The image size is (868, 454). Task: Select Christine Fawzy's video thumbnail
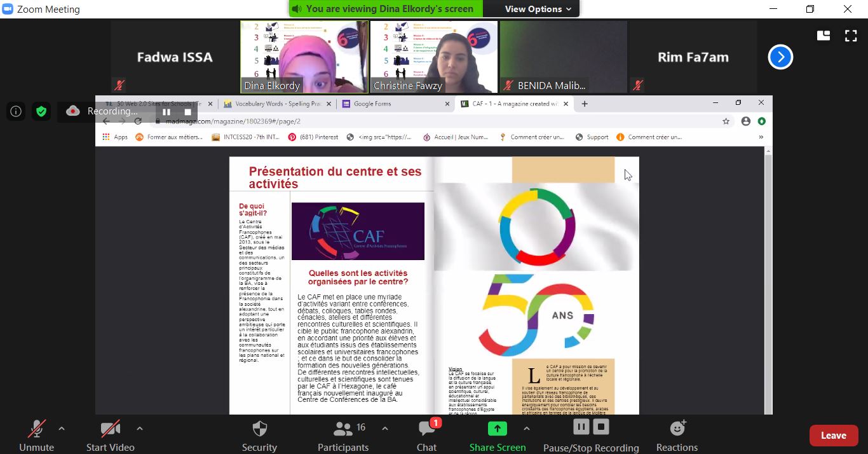point(434,57)
